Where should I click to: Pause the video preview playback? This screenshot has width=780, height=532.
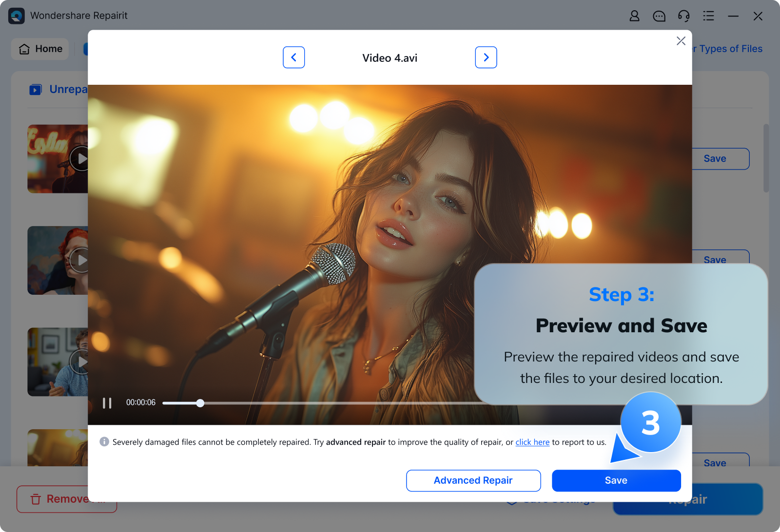tap(107, 403)
